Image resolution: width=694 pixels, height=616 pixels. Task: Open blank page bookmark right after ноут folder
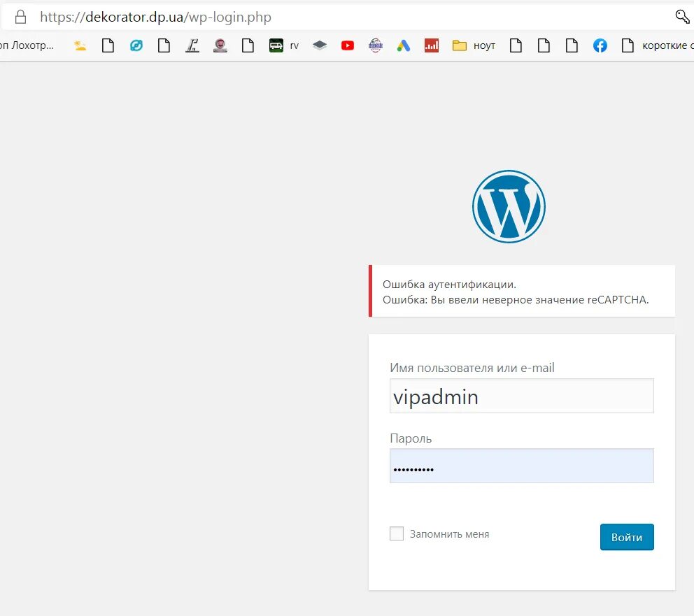[516, 45]
